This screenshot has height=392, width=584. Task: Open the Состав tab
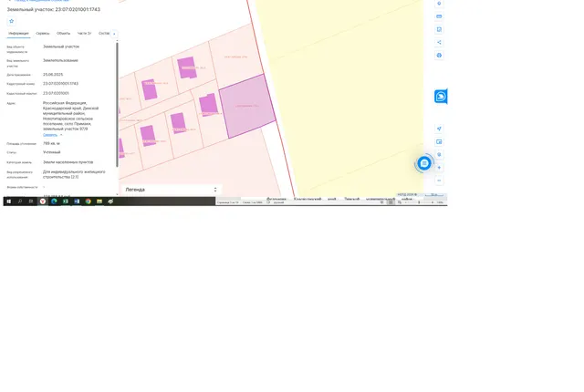pos(104,34)
